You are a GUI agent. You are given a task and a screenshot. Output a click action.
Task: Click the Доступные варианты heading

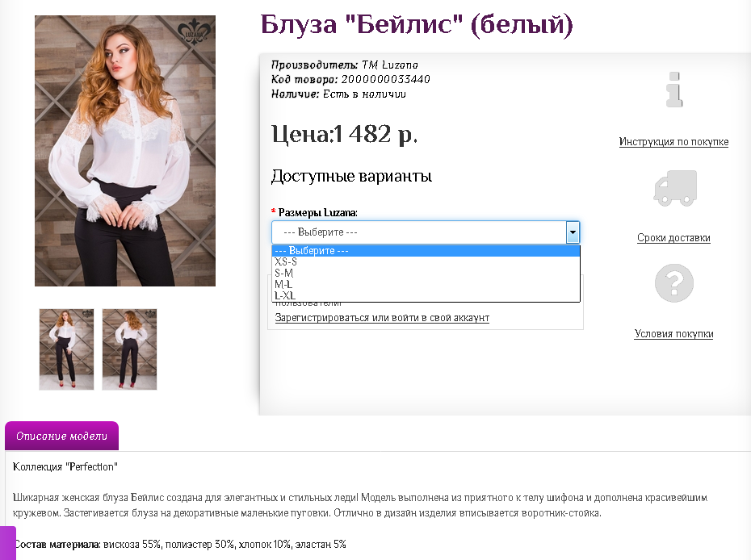351,177
